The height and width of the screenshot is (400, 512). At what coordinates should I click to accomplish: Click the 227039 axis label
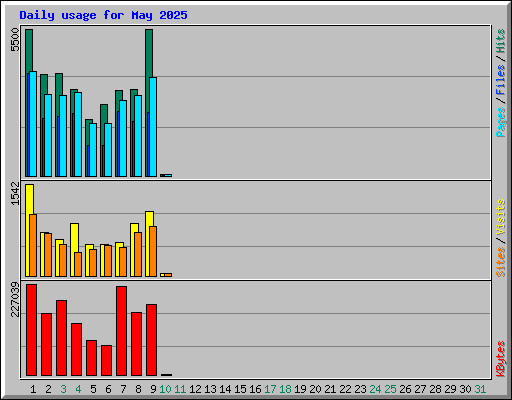point(15,299)
